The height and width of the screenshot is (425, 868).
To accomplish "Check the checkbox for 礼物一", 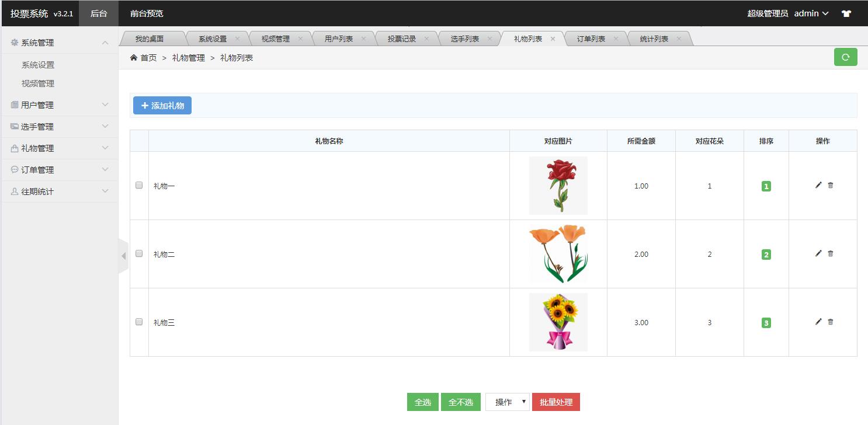I will coord(139,185).
